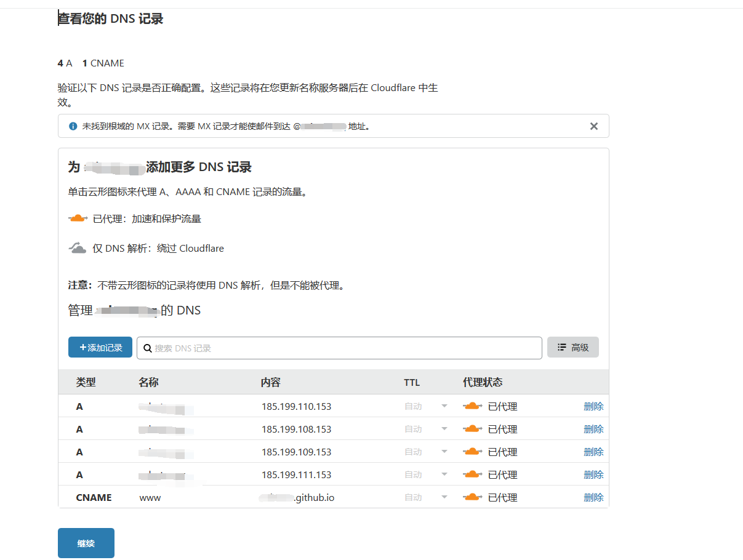Click the 185.199.111.153 content cell
Screen dimensions: 743x560
pos(296,474)
